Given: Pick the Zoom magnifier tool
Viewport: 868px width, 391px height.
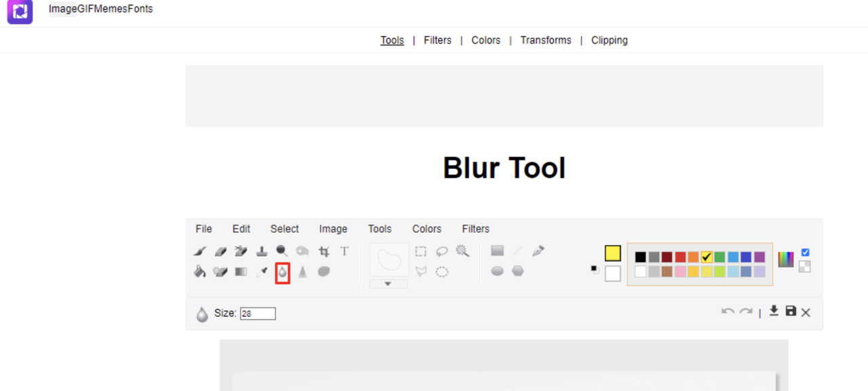Looking at the screenshot, I should (282, 251).
